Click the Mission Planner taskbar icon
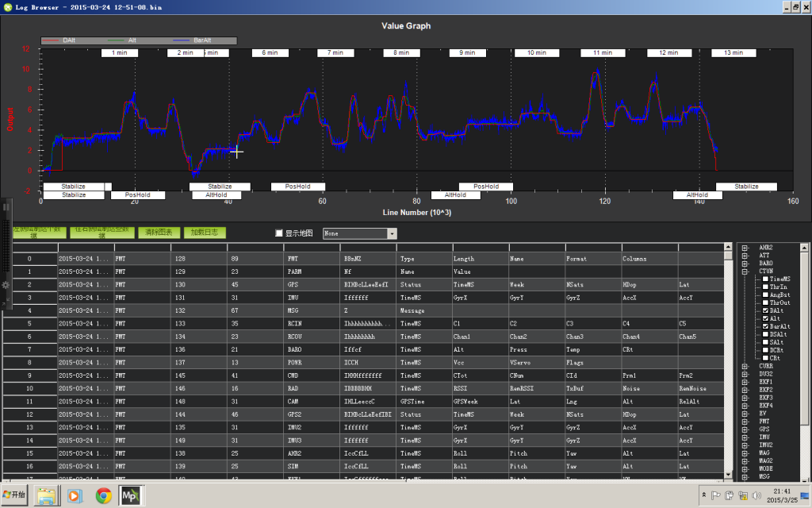The height and width of the screenshot is (508, 812). point(129,495)
